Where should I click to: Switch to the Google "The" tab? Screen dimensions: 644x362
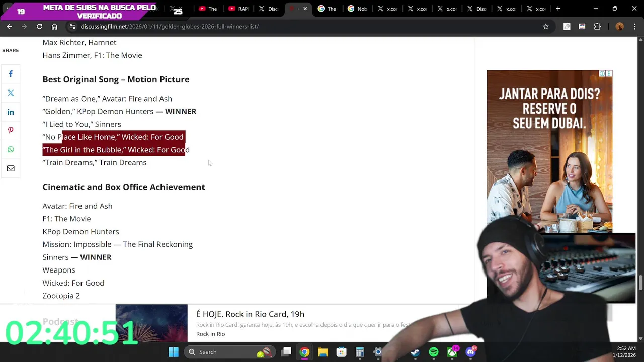(328, 9)
